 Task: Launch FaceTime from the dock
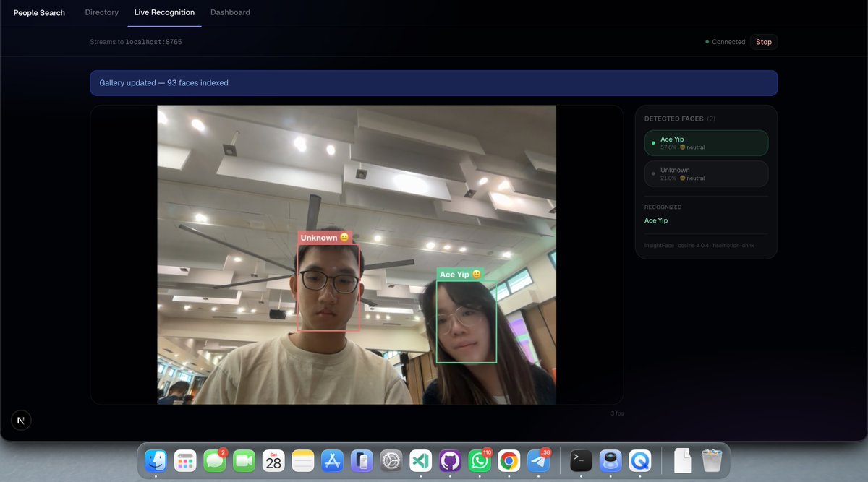244,460
